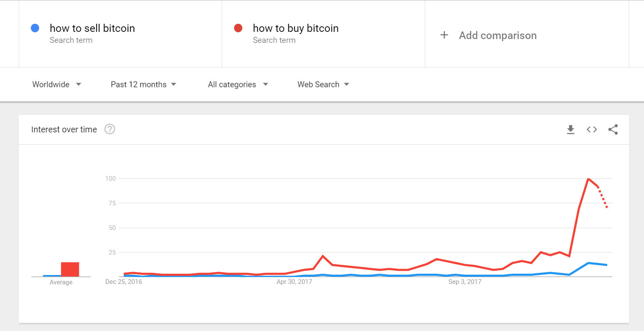The image size is (644, 331).
Task: Open the Interest over time help icon
Action: click(x=110, y=129)
